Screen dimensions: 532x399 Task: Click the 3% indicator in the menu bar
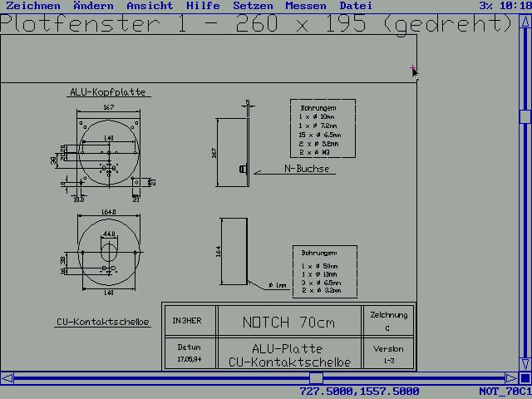pos(485,6)
